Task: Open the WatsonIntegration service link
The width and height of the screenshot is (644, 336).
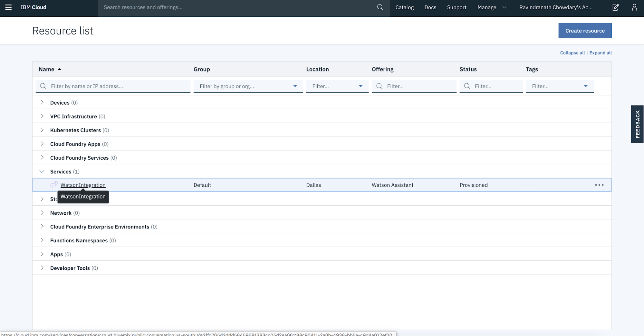Action: [x=83, y=185]
